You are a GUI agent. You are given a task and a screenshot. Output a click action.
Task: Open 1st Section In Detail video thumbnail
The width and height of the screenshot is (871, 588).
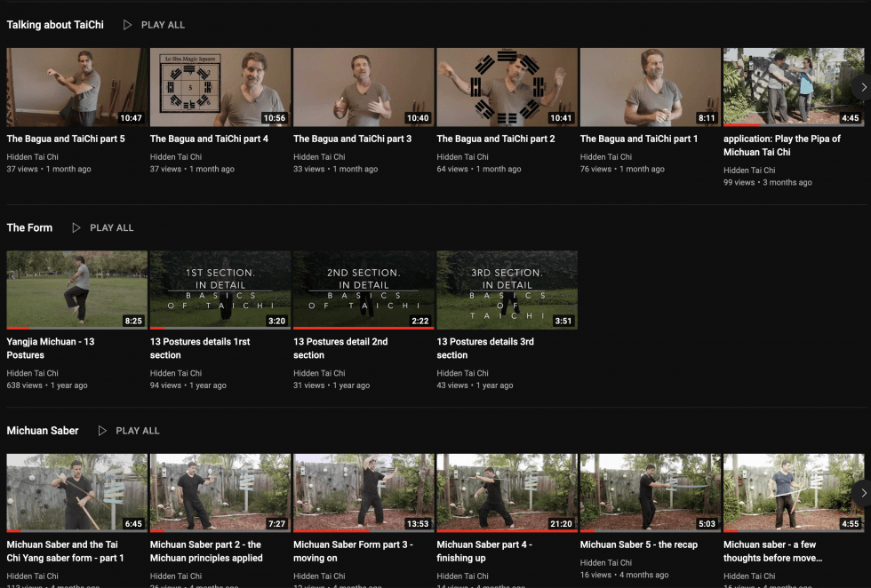(x=220, y=290)
